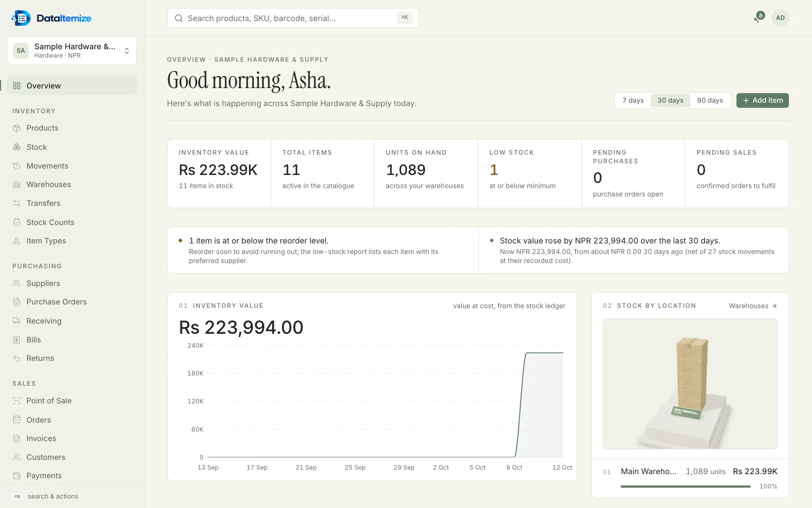This screenshot has height=508, width=812.
Task: Click the Low Stock summary card
Action: [x=529, y=173]
